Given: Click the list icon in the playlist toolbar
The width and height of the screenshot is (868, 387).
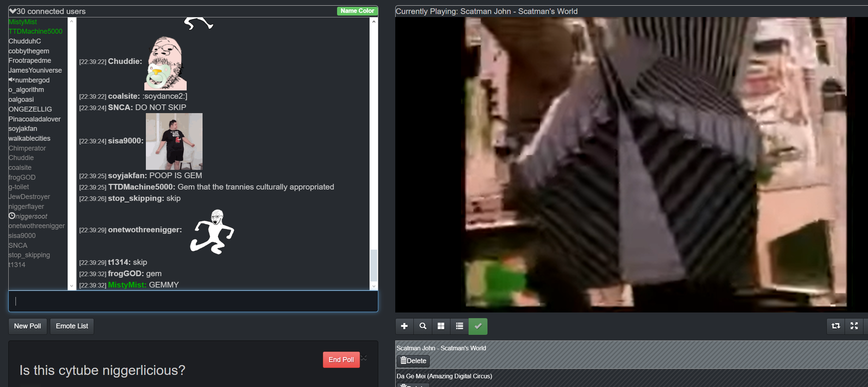Looking at the screenshot, I should [460, 326].
